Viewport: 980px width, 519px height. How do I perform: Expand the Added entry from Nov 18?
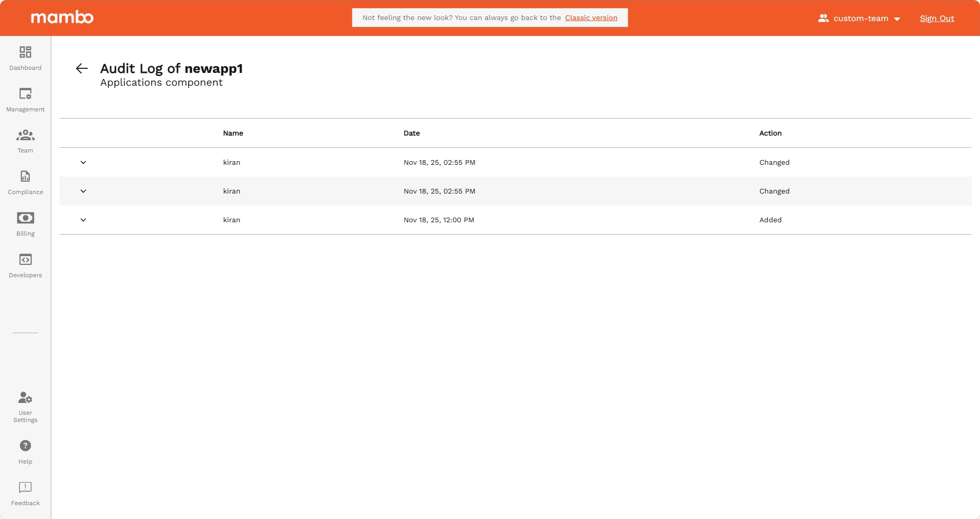coord(83,220)
